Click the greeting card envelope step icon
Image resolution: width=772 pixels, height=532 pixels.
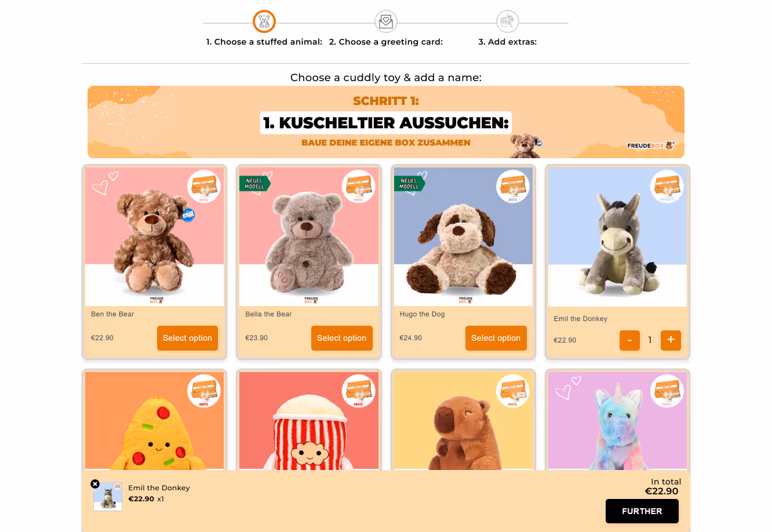coord(386,22)
